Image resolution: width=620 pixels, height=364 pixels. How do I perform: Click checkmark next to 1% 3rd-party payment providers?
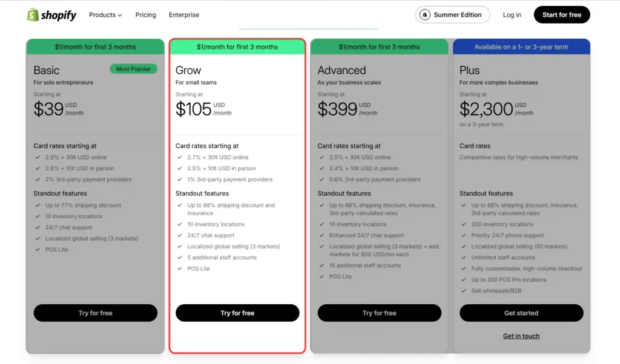tap(180, 180)
